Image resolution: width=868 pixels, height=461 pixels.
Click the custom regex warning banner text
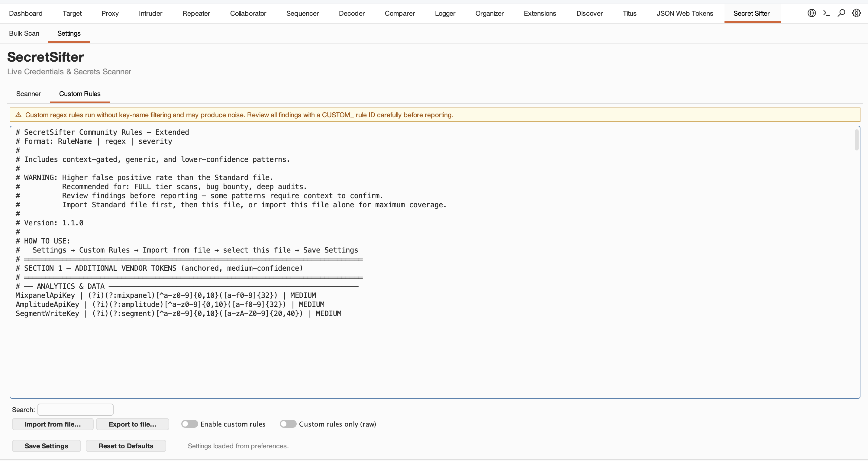(x=239, y=115)
